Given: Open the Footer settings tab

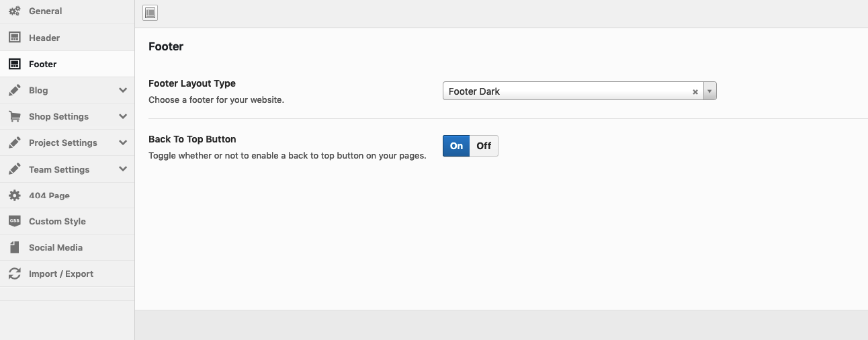Looking at the screenshot, I should (x=43, y=65).
